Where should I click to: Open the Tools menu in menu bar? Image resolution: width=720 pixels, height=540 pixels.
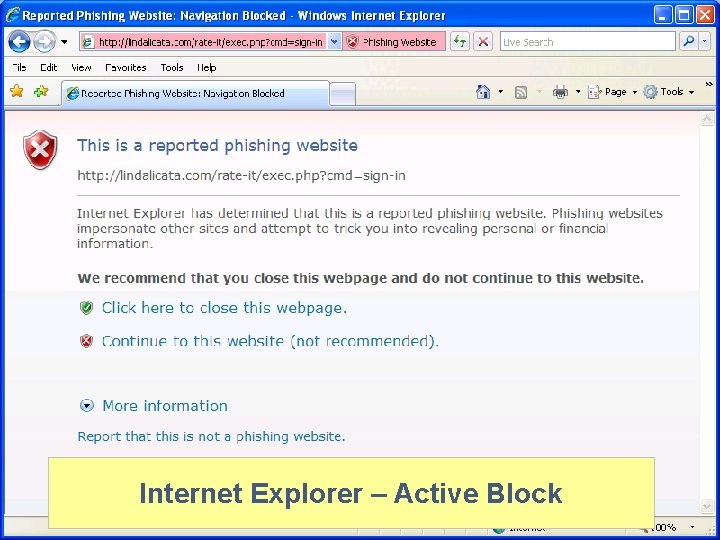[x=172, y=68]
